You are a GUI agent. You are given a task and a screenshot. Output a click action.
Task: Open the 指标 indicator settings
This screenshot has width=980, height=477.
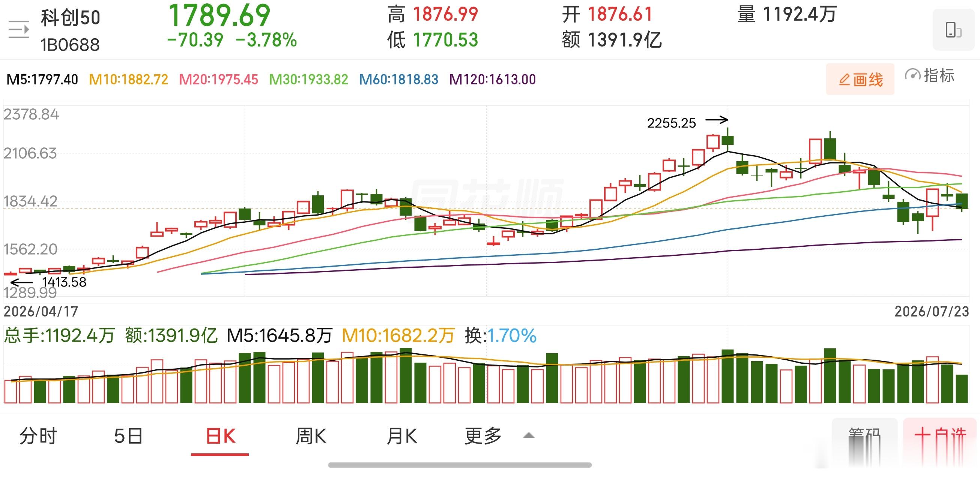929,75
